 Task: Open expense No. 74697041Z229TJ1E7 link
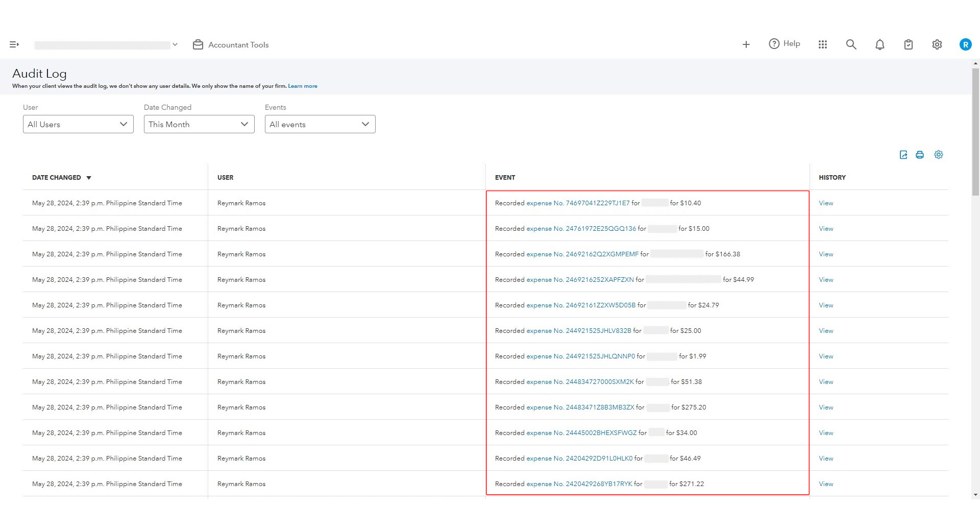tap(578, 203)
